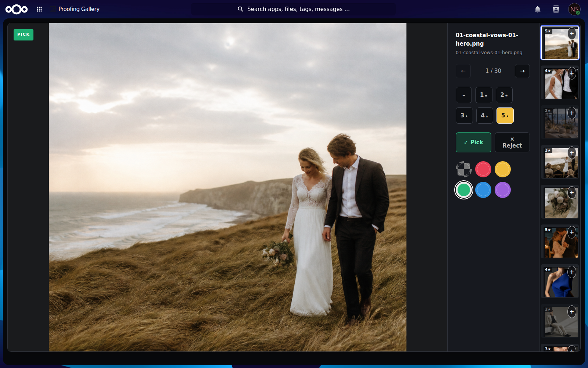Rate the photo 3 stars
Viewport: 588px width, 368px height.
pyautogui.click(x=464, y=116)
